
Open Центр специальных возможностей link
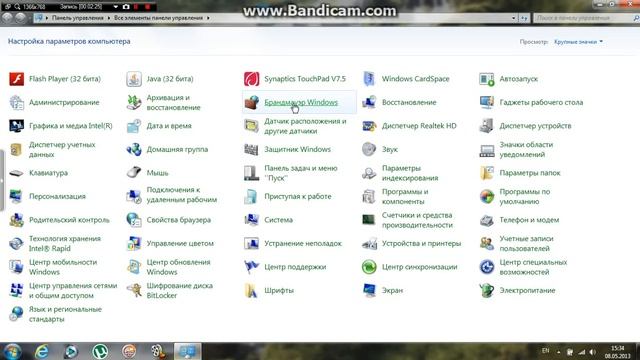pos(533,267)
